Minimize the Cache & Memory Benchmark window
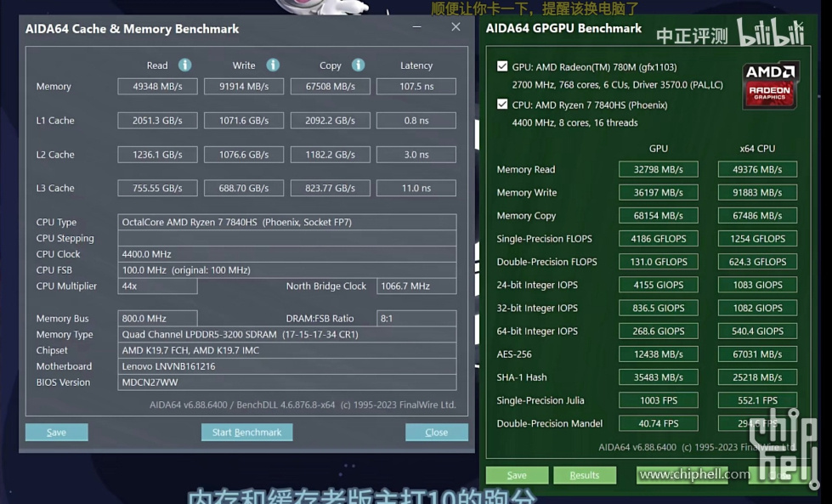 tap(417, 27)
